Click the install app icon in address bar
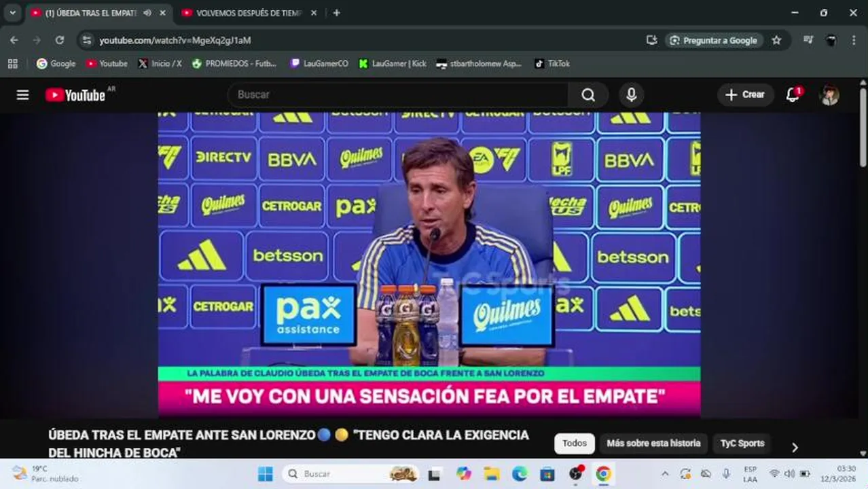 (651, 40)
